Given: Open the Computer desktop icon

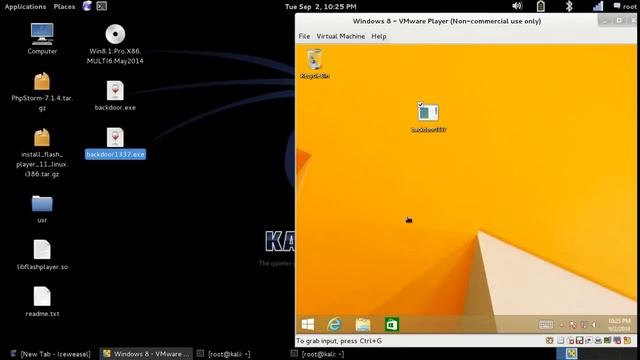Looking at the screenshot, I should 42,39.
